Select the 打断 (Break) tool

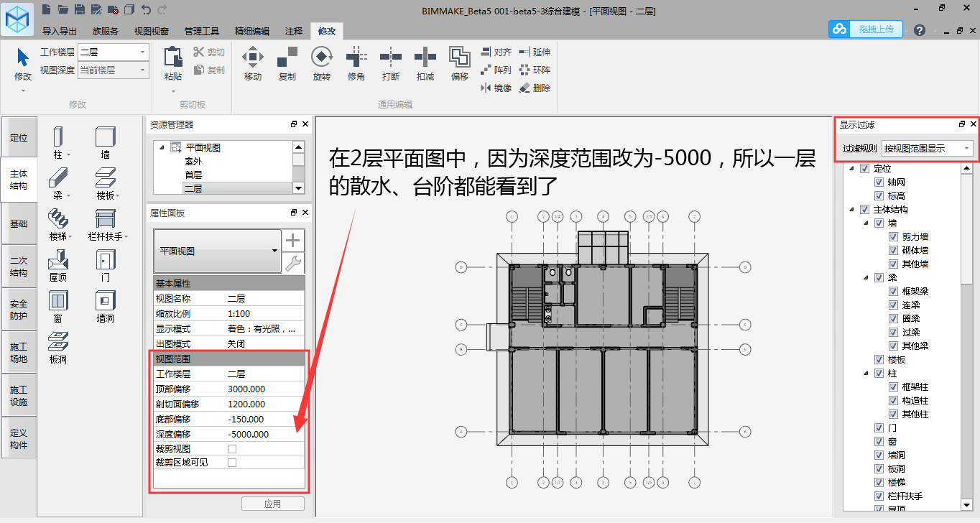[391, 63]
